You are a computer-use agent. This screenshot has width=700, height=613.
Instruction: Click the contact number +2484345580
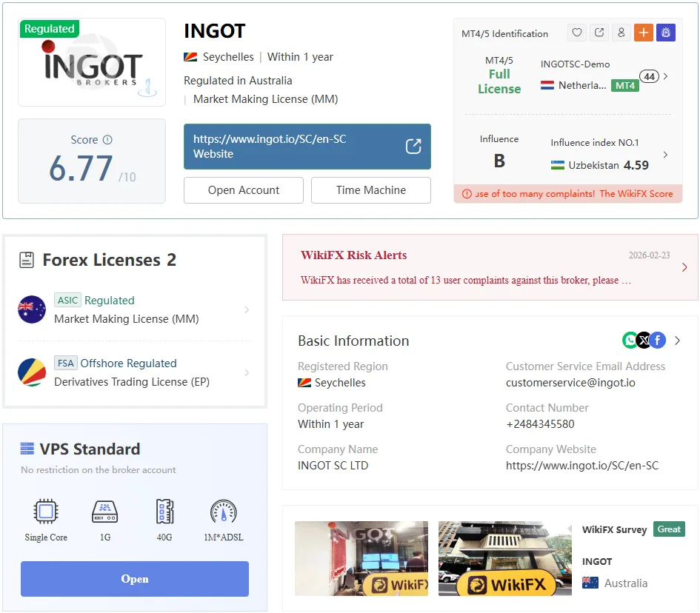[540, 423]
